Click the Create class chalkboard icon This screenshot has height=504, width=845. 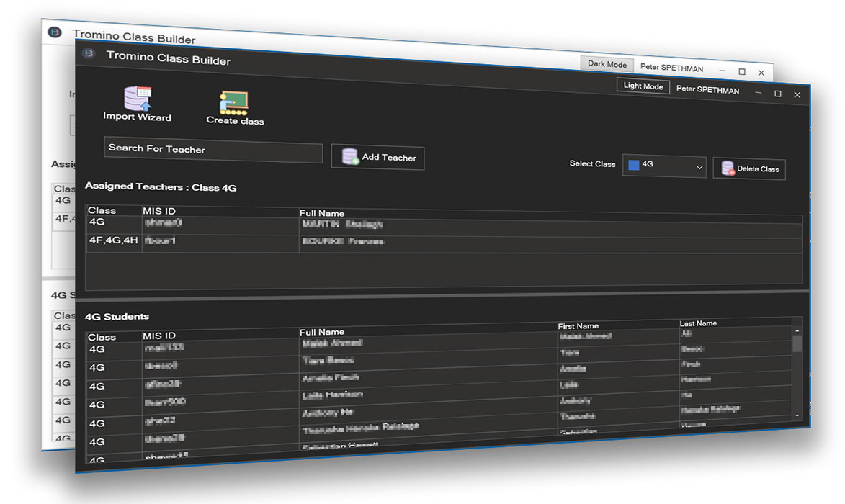233,103
